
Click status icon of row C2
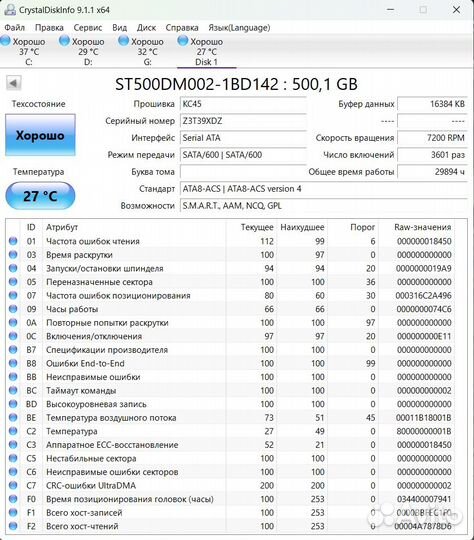coord(13,431)
